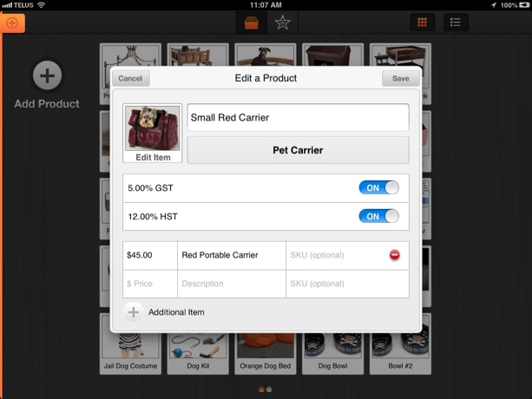The image size is (532, 399).
Task: Tap the orange plus tab icon
Action: (12, 23)
